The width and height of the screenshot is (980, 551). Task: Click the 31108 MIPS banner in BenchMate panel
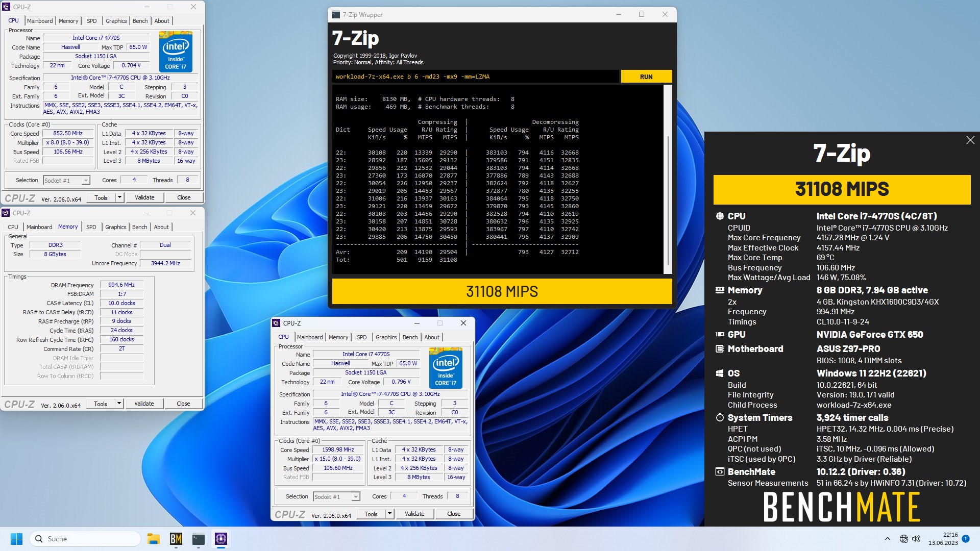(842, 189)
